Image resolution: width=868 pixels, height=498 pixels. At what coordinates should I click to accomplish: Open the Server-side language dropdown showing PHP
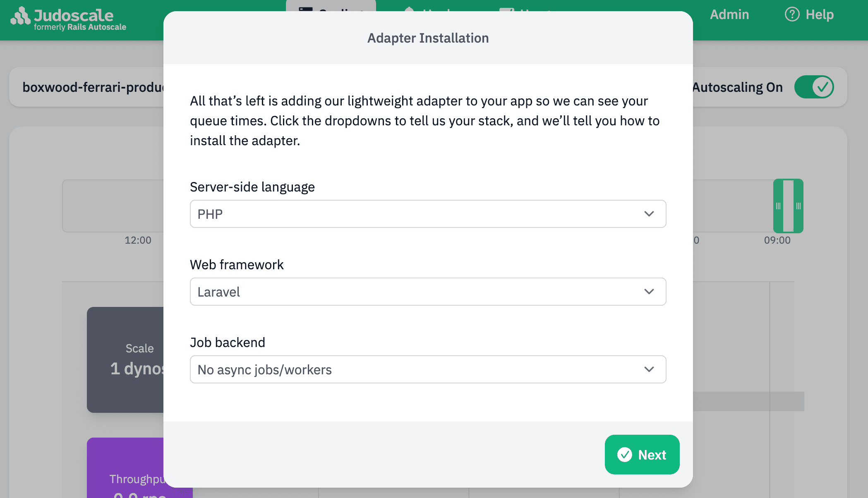(x=428, y=214)
